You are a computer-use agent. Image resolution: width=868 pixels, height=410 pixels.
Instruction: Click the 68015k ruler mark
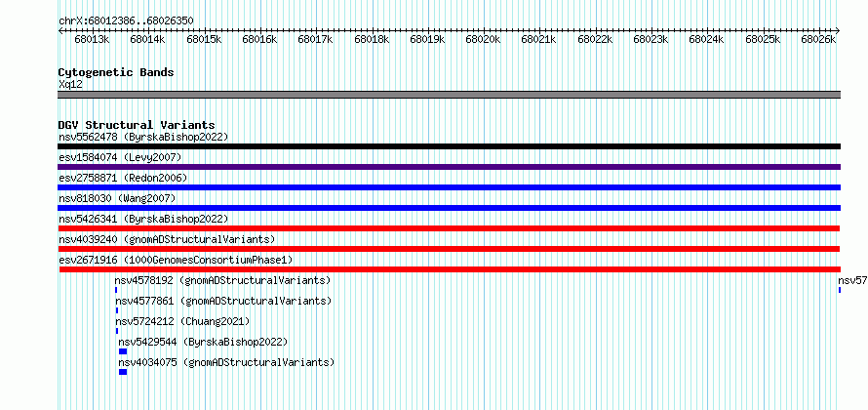click(204, 39)
